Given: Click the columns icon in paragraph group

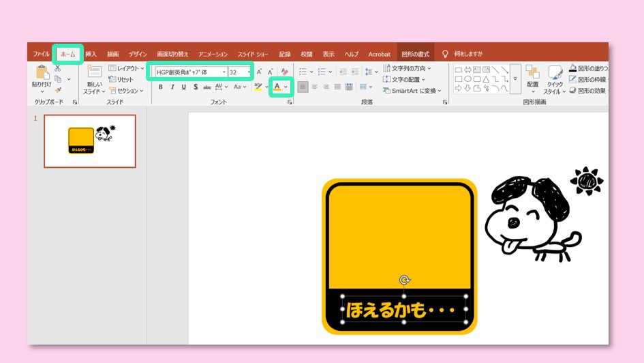Looking at the screenshot, I should (x=363, y=87).
